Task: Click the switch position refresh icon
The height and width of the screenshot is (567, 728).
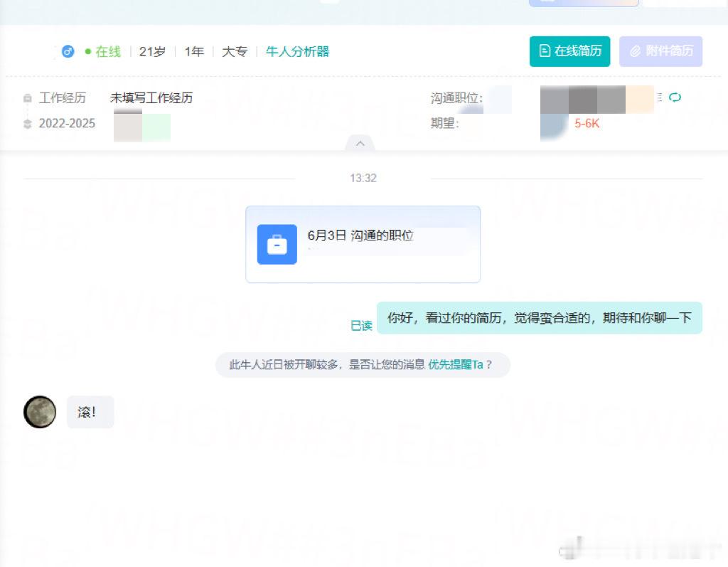Action: coord(675,97)
